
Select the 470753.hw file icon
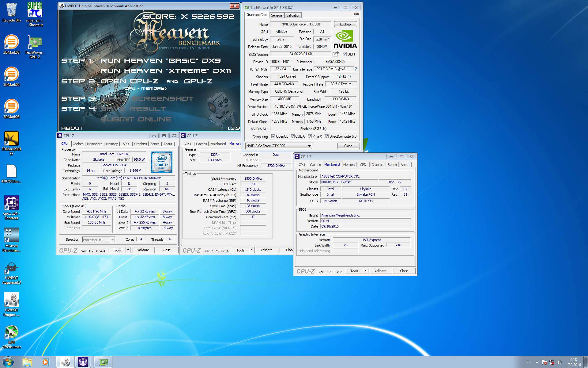[x=11, y=174]
